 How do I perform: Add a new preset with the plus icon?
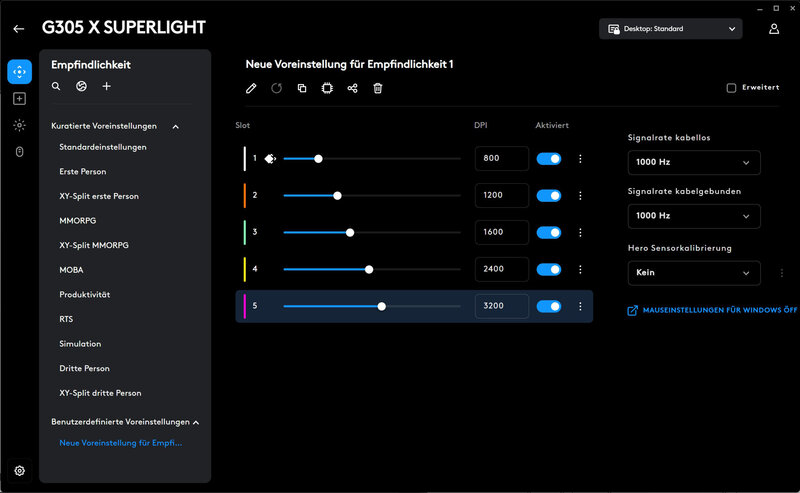pos(106,86)
